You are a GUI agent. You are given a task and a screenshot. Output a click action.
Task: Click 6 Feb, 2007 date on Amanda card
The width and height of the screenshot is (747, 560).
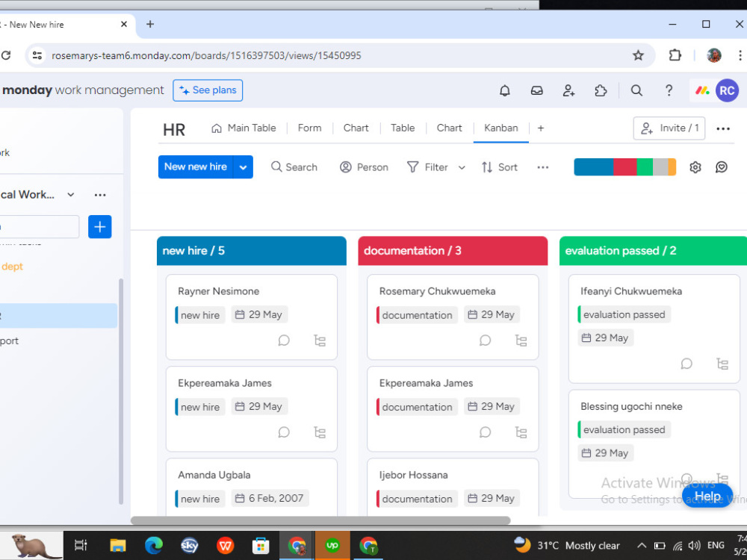pyautogui.click(x=270, y=499)
